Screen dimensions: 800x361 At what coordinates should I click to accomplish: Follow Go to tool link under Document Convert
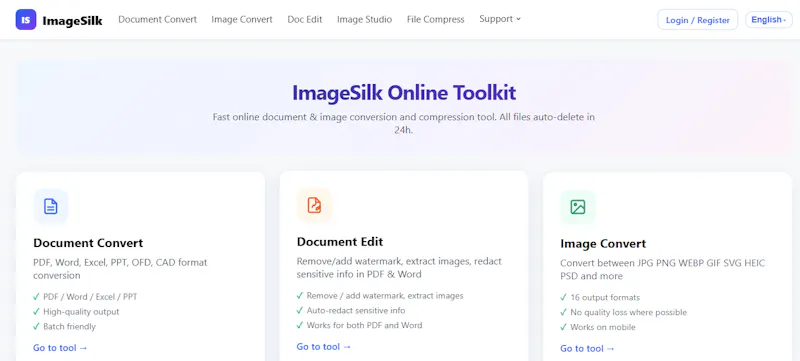tap(60, 348)
